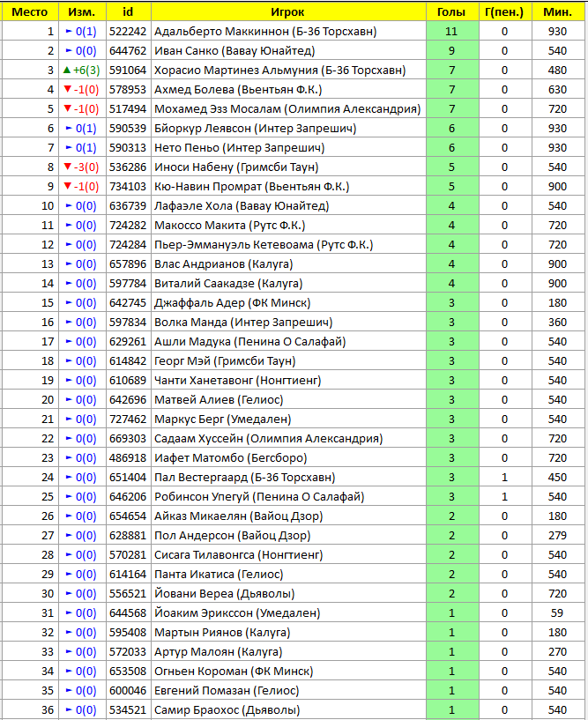Viewport: 588px width, 720px height.
Task: Click player name Волка Манда
Action: coord(190,323)
